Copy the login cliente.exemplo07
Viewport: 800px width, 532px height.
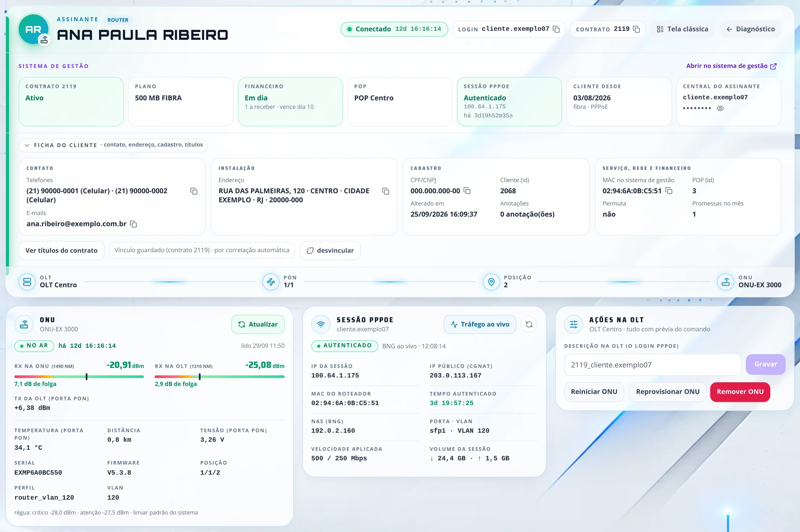click(x=556, y=29)
